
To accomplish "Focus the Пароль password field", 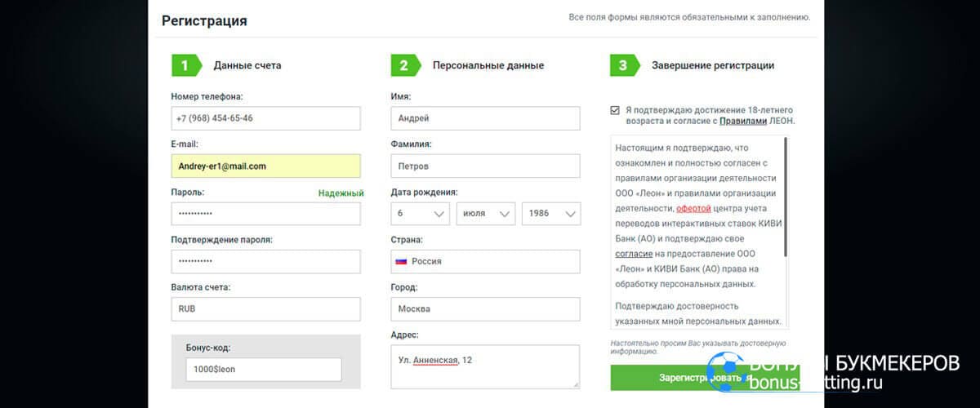I will click(x=265, y=214).
